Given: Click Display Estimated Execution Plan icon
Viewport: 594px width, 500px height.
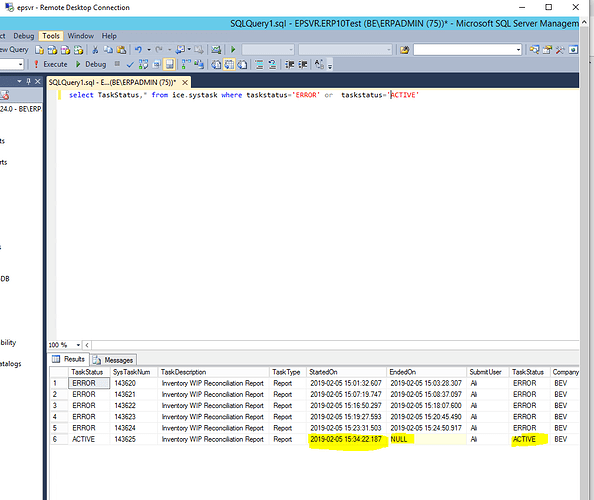Looking at the screenshot, I should pos(143,64).
